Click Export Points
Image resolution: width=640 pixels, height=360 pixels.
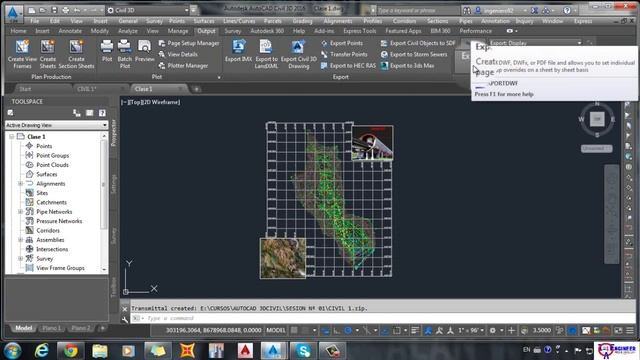[x=342, y=43]
